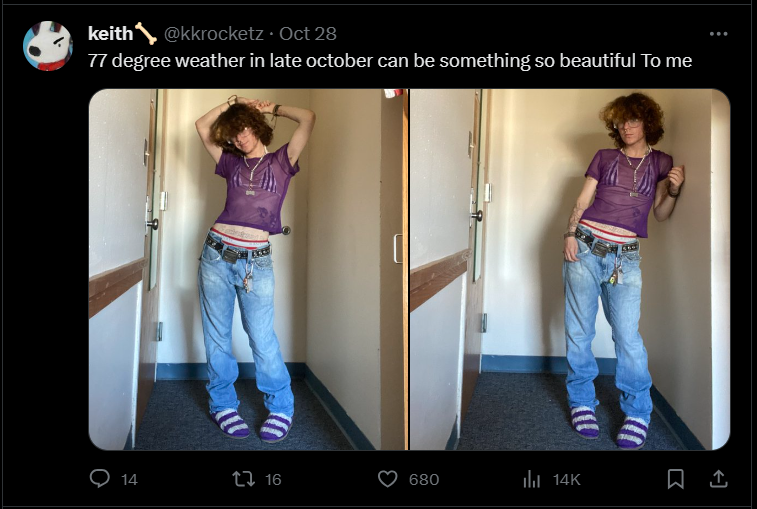
Task: Click the 680 likes count
Action: [x=423, y=479]
